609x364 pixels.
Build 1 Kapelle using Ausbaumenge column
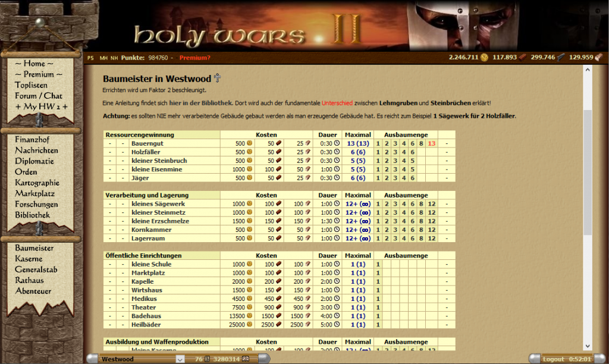coord(378,281)
